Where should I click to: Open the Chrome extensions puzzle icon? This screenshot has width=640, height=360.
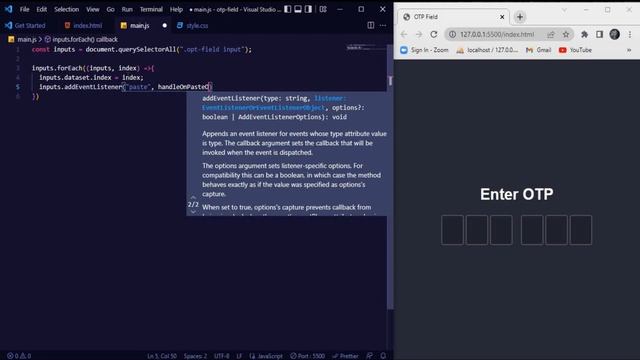(x=584, y=34)
